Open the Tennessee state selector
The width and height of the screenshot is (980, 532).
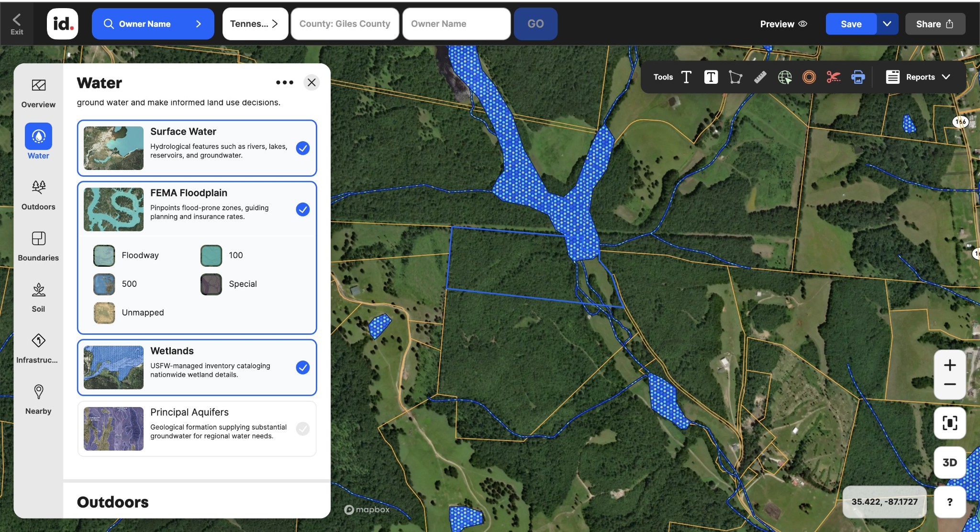(255, 24)
